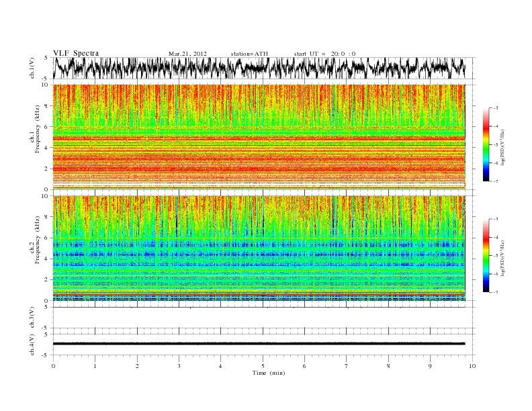Click the '-7' value on ch.2 colorbar
Viewport: 532px width, 411px height.
(495, 292)
